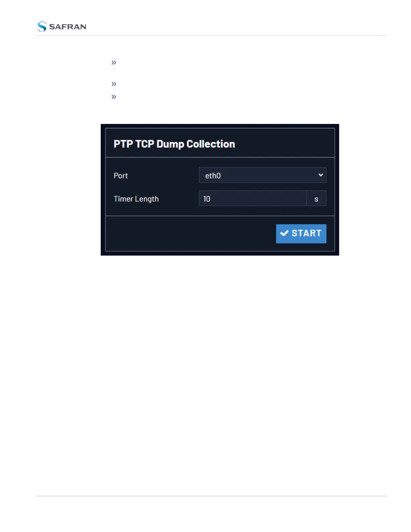Click the 's' seconds unit box
The image size is (411, 532).
[316, 198]
